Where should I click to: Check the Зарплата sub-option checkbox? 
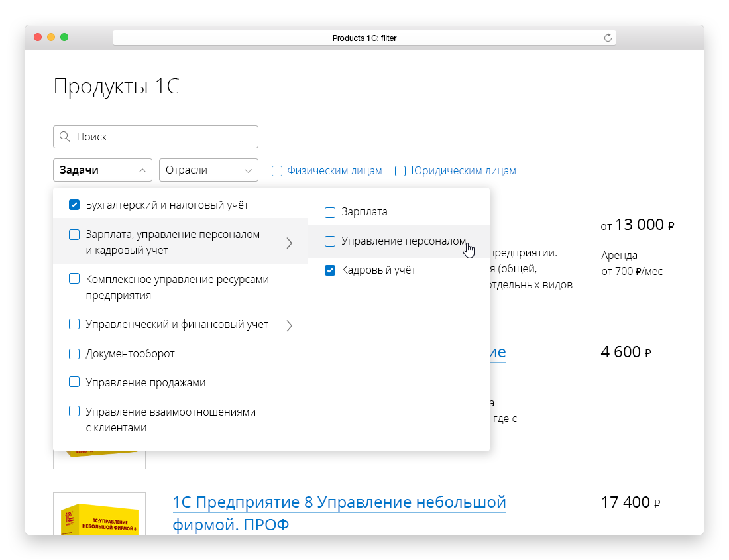tap(330, 212)
